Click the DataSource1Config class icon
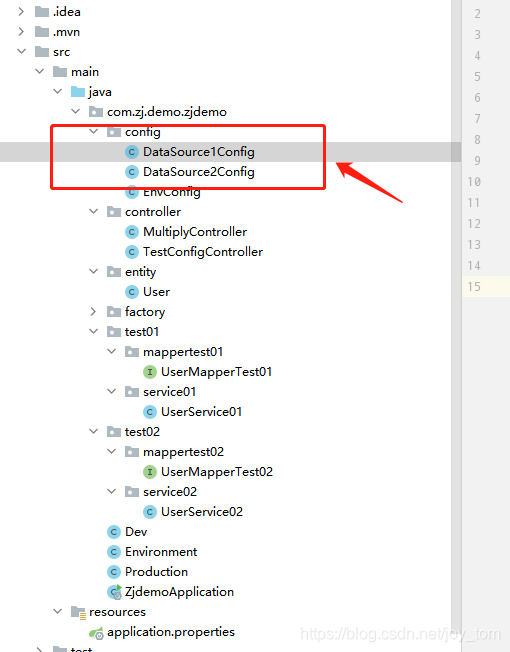 [x=132, y=152]
